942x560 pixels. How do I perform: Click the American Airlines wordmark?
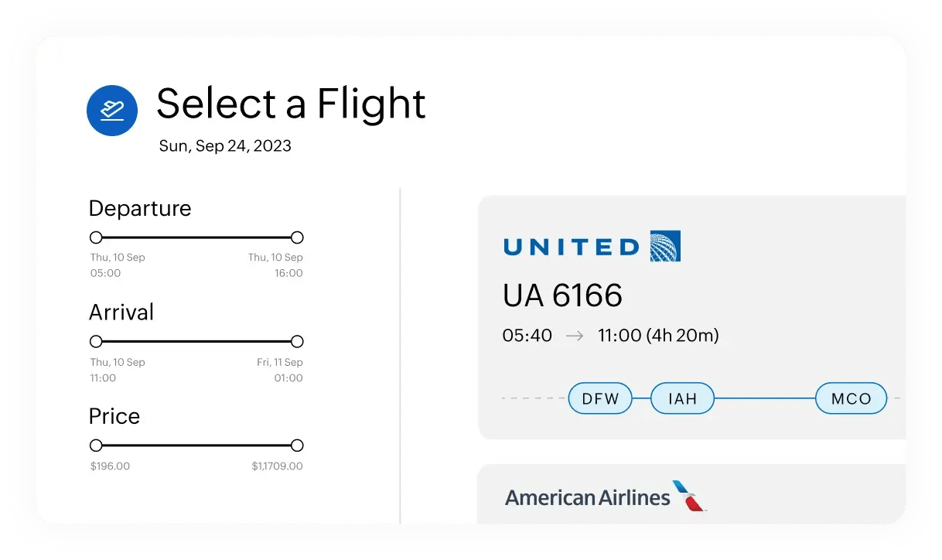click(x=588, y=497)
